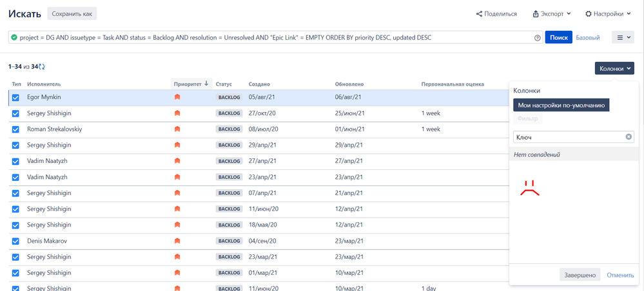
Task: Click the refresh results icon next to 34
Action: coord(42,66)
